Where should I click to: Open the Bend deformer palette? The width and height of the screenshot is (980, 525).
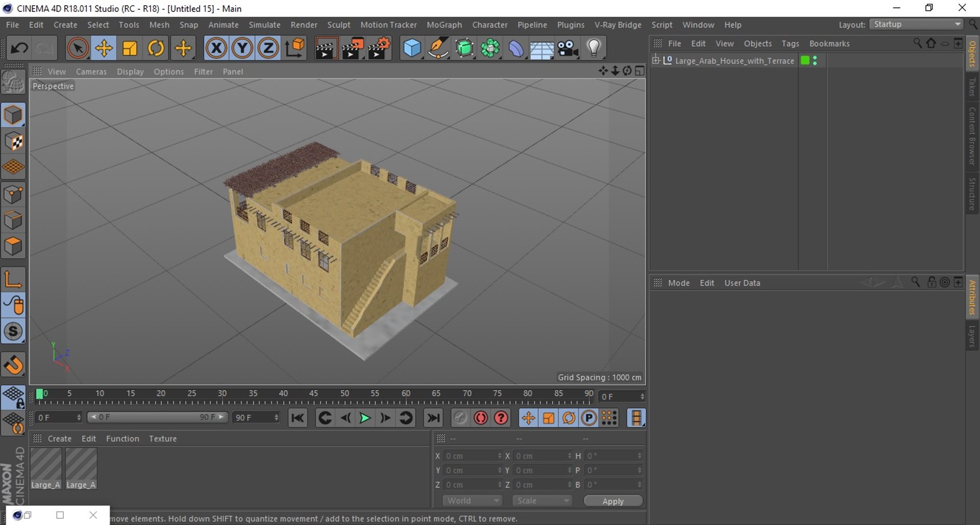coord(516,48)
